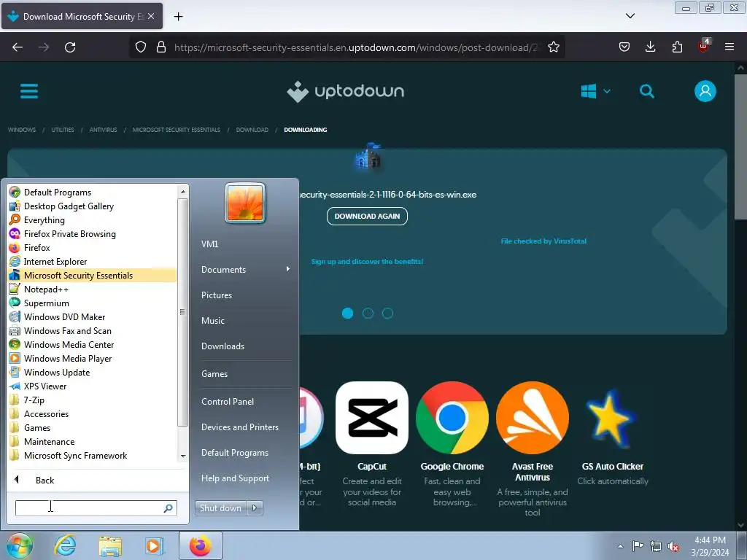Open the VM1 user folder

coord(209,244)
